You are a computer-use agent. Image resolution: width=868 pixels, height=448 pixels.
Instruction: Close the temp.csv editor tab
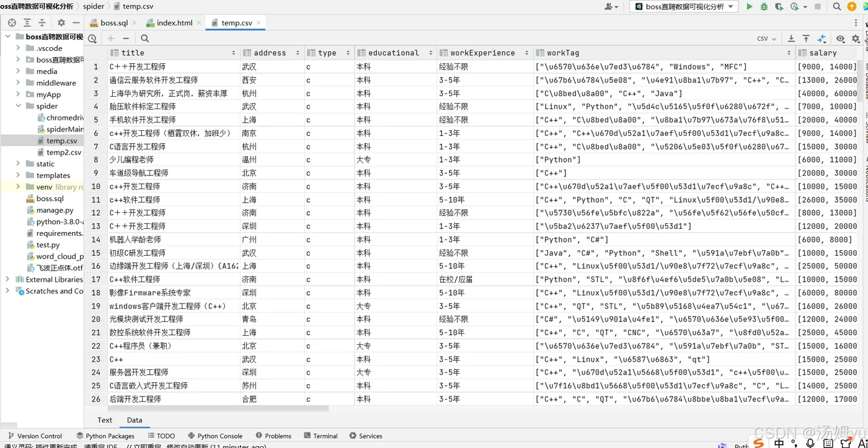tap(259, 23)
